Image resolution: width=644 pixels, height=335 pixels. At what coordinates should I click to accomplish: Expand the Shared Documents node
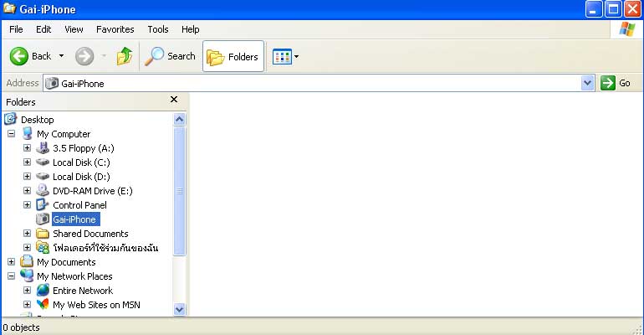click(27, 234)
